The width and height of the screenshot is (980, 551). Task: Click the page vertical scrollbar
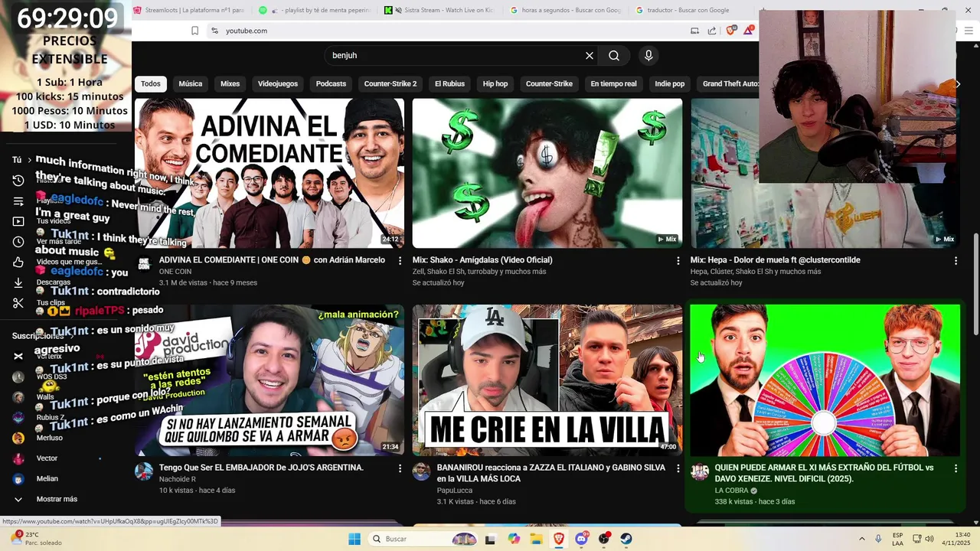pyautogui.click(x=975, y=283)
